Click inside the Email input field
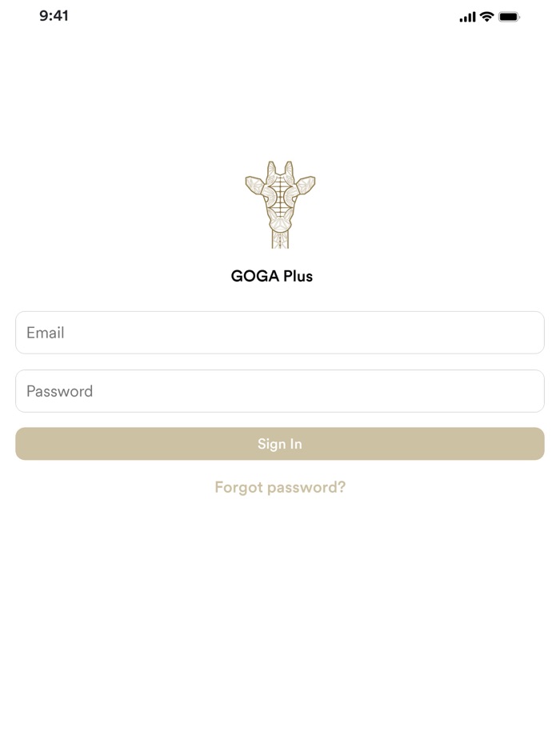The image size is (560, 747). click(x=279, y=332)
